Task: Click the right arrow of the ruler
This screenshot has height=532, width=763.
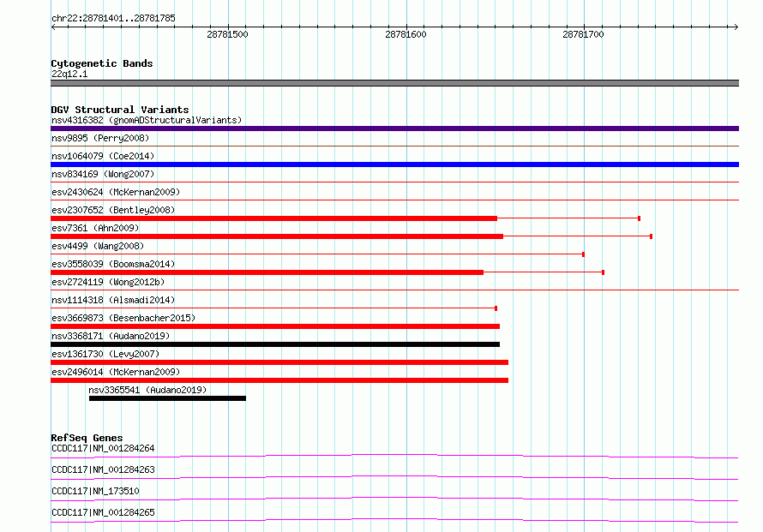Action: click(x=736, y=27)
